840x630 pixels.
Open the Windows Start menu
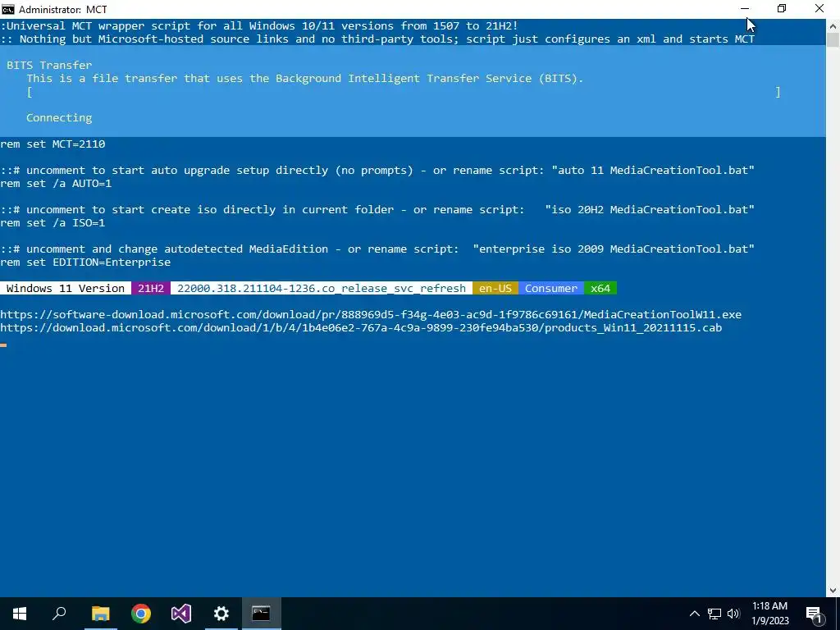click(x=20, y=614)
